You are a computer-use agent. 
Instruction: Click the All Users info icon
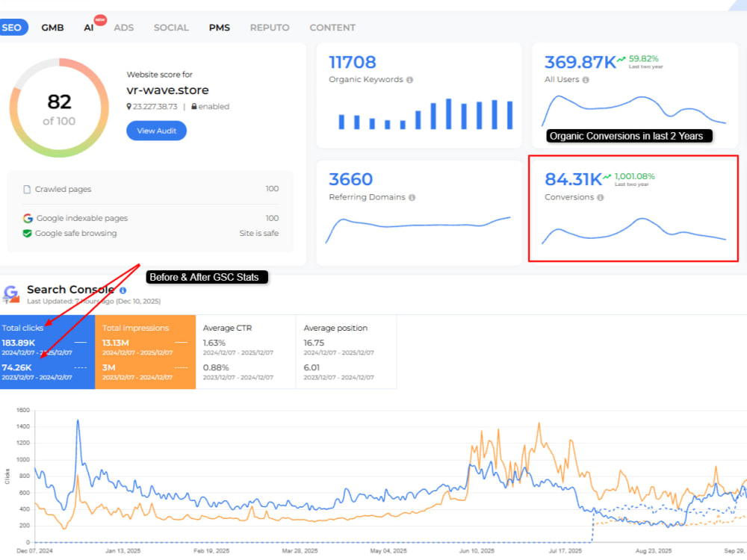coord(586,80)
